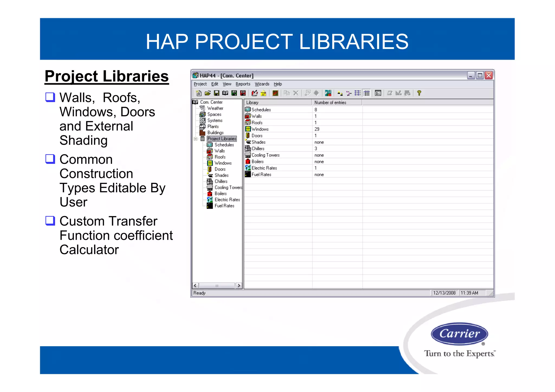Select Project Libraries tree node
555x392 pixels.
click(x=222, y=139)
